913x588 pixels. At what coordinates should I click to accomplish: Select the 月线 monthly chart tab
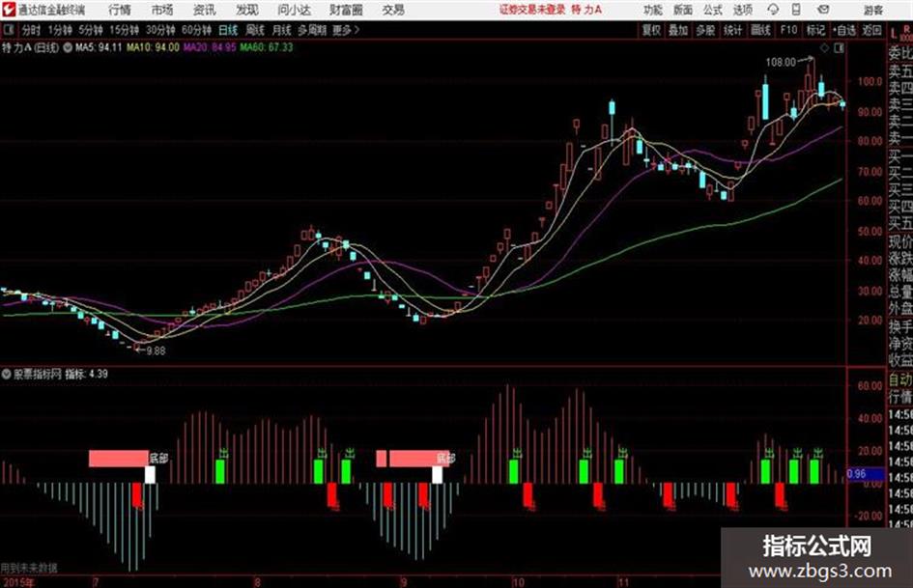coord(282,30)
